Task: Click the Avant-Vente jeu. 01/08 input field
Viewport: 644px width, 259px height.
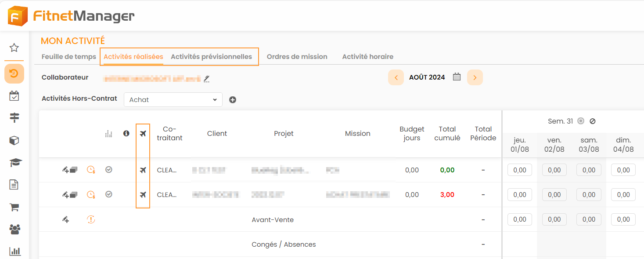Action: click(519, 219)
